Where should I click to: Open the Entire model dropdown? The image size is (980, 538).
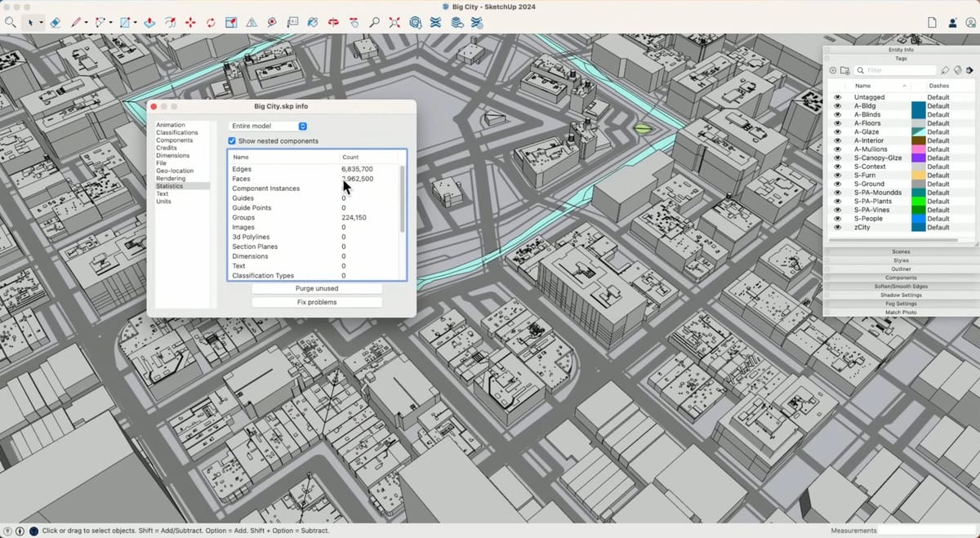(x=268, y=127)
